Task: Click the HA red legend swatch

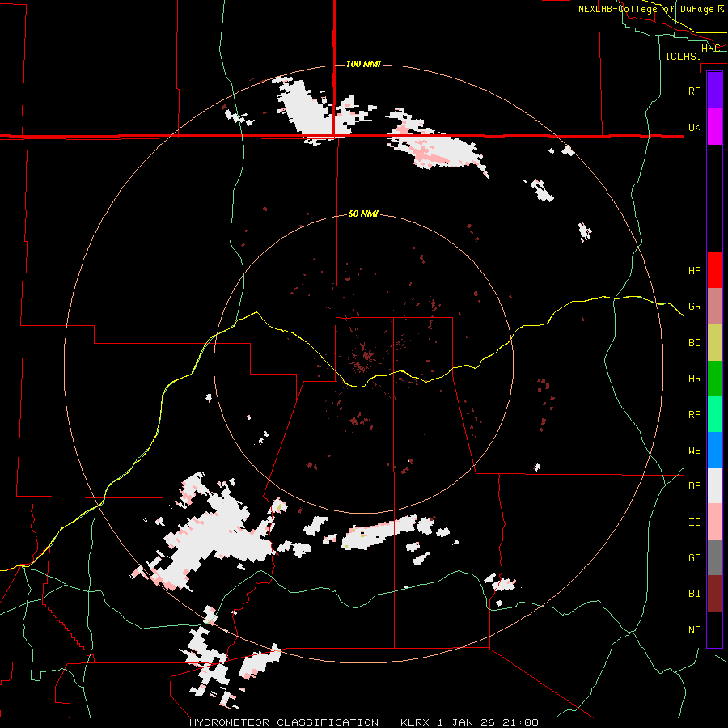Action: pyautogui.click(x=714, y=270)
